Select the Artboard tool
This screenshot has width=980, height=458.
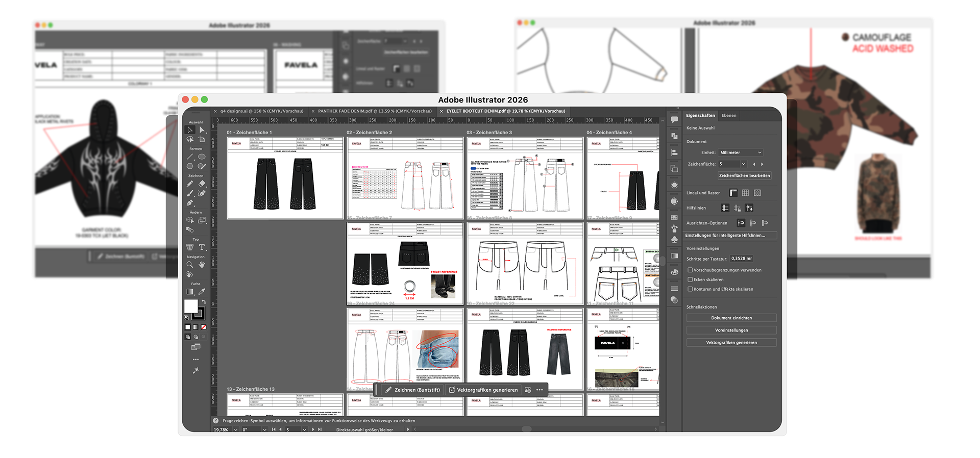(202, 139)
